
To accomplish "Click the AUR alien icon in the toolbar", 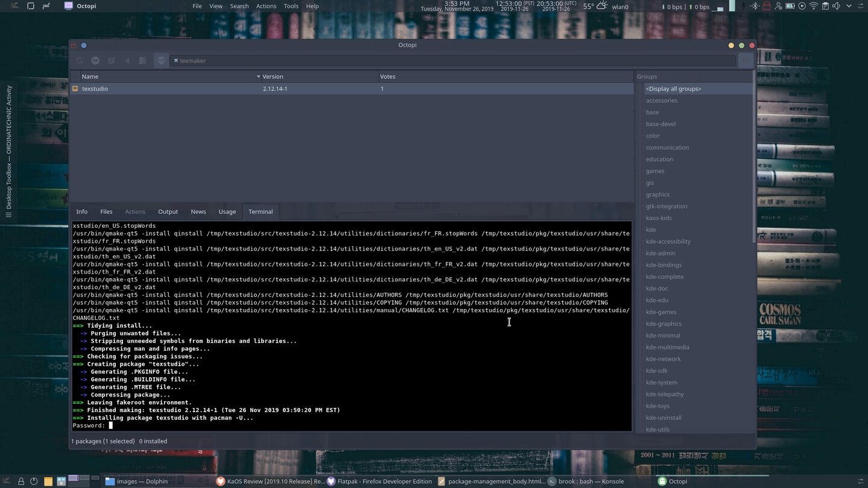I will click(x=161, y=60).
